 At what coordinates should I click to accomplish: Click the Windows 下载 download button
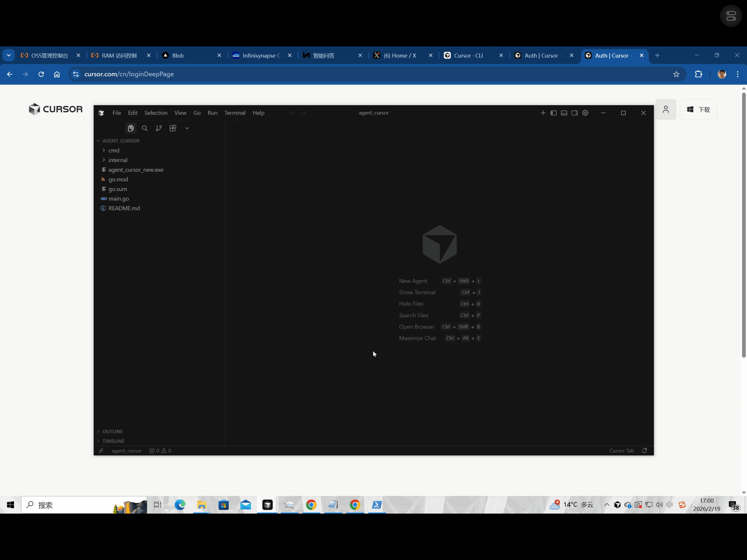coord(699,109)
